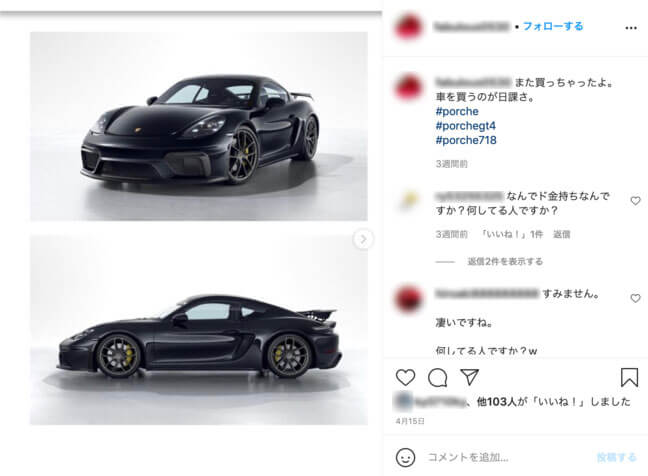Like the なんでド金持ち comment with its heart
The height and width of the screenshot is (476, 648).
(635, 201)
